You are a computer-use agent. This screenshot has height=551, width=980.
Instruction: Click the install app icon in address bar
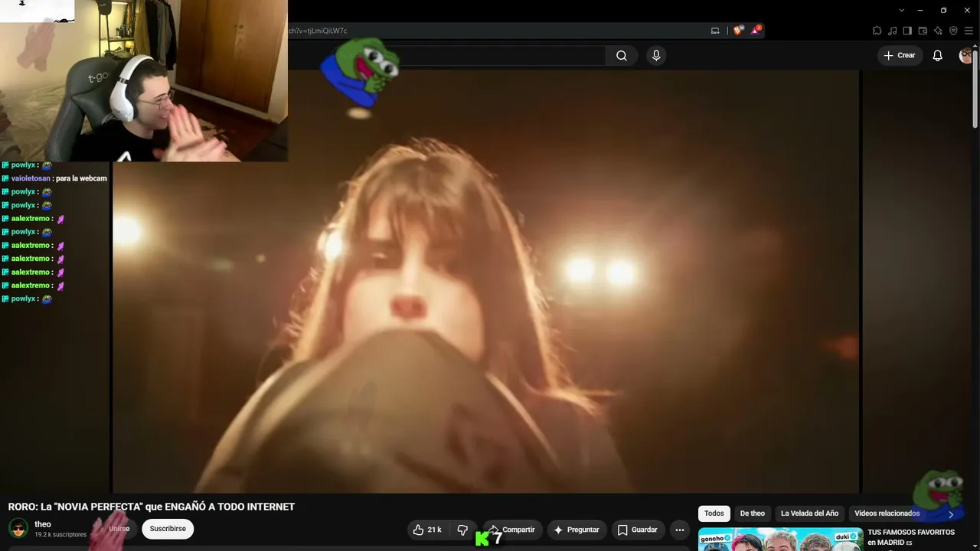tap(715, 31)
